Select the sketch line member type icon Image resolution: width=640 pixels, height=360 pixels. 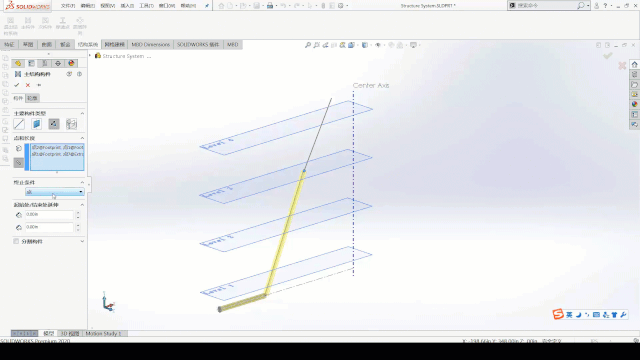[x=19, y=124]
